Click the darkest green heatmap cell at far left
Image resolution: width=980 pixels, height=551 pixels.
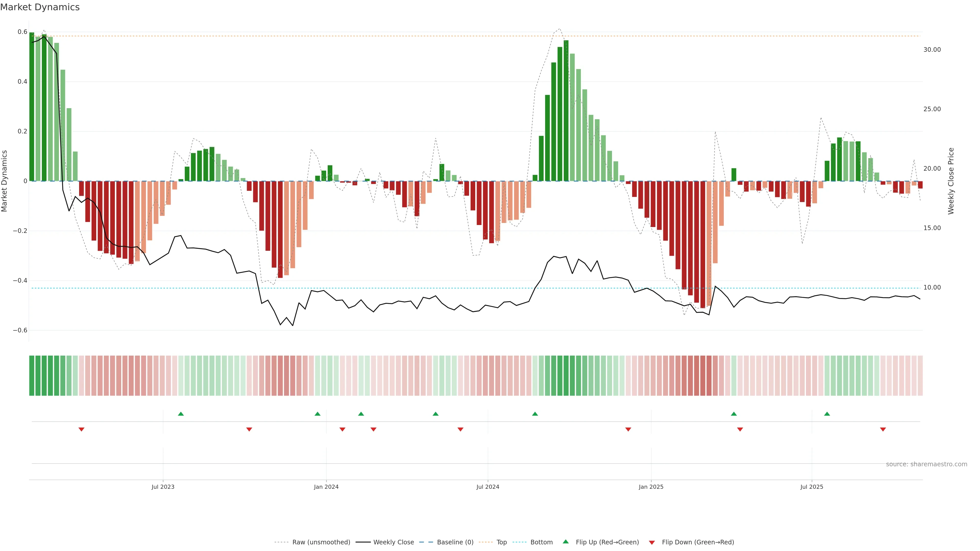tap(32, 375)
